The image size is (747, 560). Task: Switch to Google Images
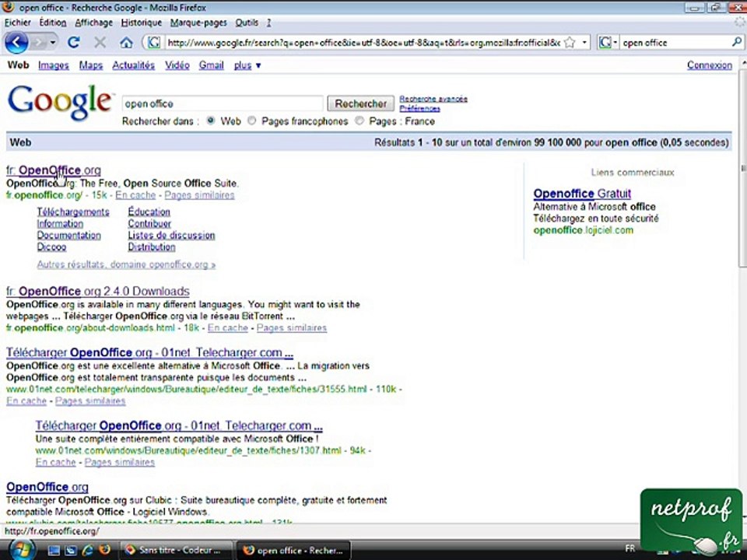(54, 65)
